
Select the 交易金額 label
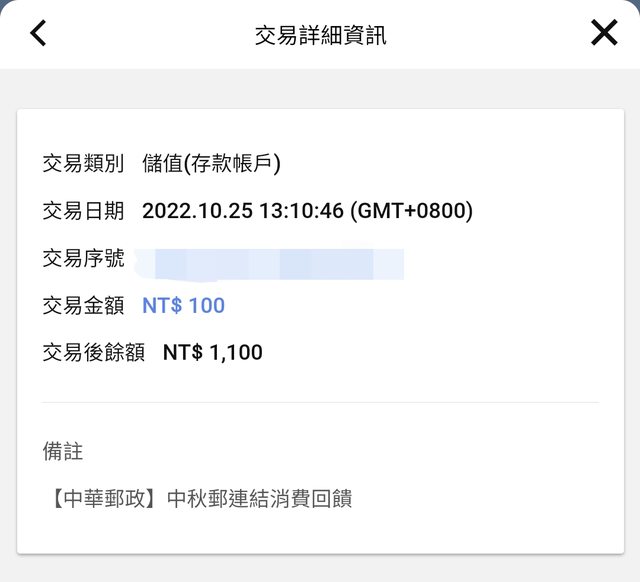point(83,306)
